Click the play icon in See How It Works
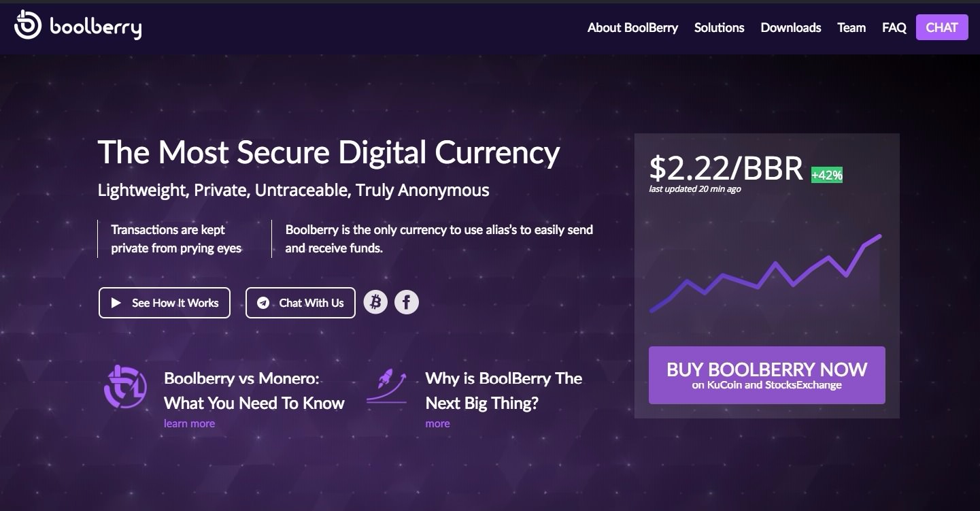 pos(116,303)
